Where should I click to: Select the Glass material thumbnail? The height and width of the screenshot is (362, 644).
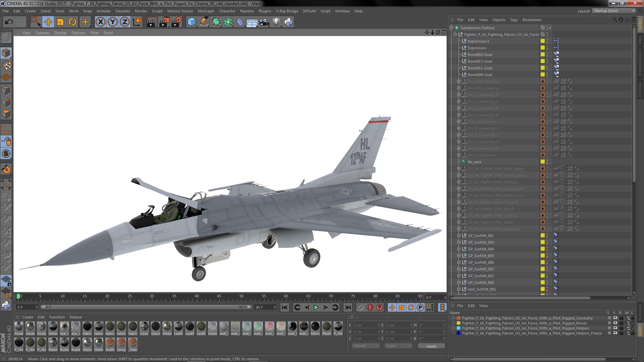pyautogui.click(x=156, y=328)
